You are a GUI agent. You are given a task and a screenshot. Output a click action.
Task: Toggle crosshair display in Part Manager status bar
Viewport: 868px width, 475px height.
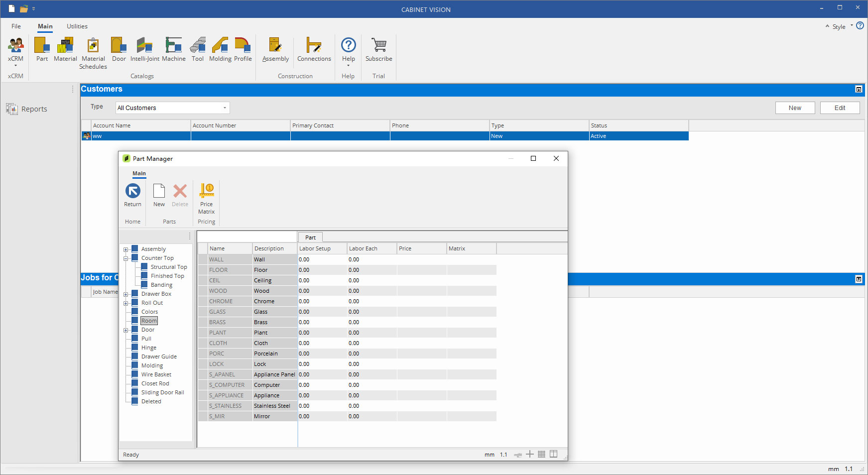coord(529,454)
